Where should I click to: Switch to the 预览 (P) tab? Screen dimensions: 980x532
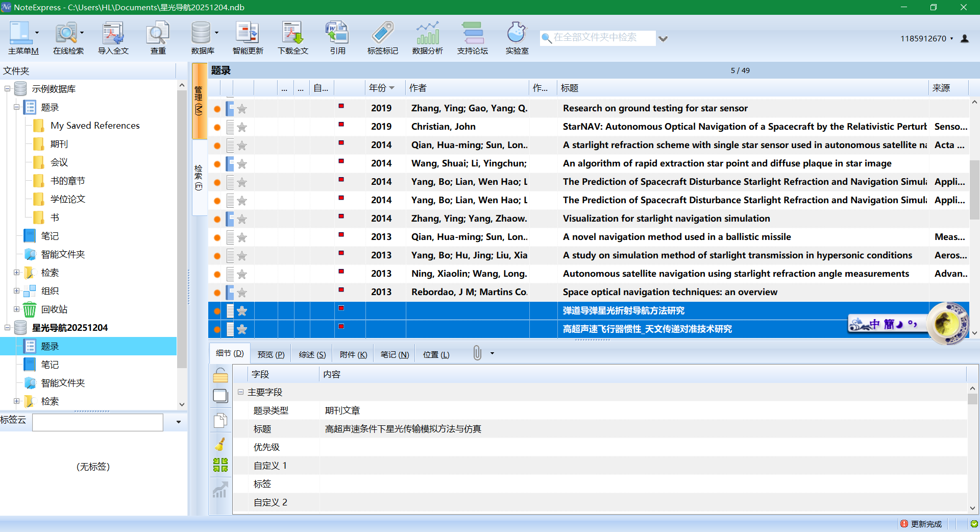(x=271, y=354)
